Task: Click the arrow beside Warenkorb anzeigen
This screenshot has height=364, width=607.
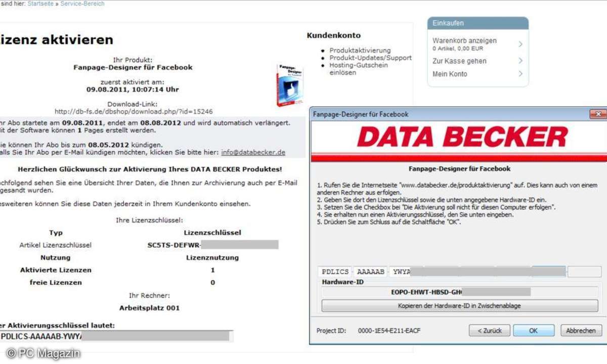Action: click(521, 44)
